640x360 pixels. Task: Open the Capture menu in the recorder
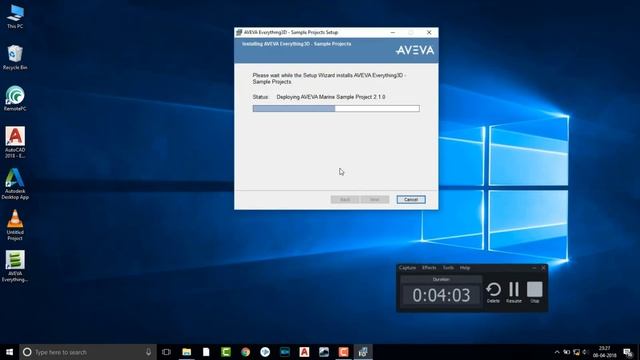407,268
